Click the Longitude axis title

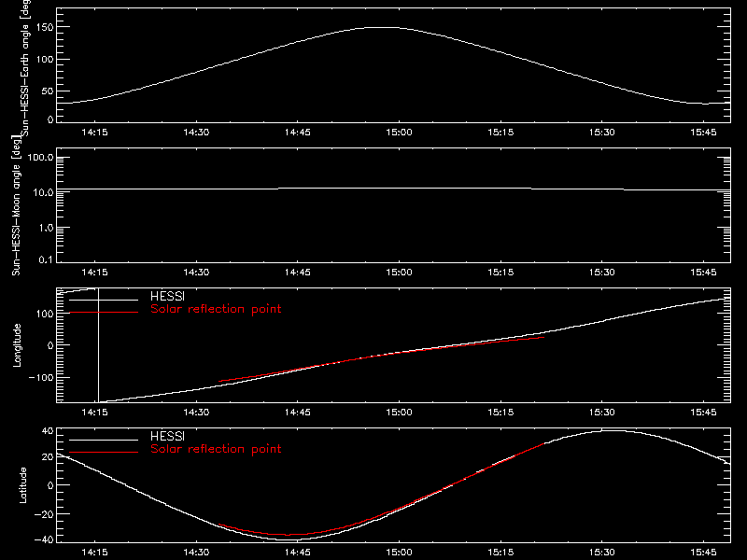click(x=17, y=345)
